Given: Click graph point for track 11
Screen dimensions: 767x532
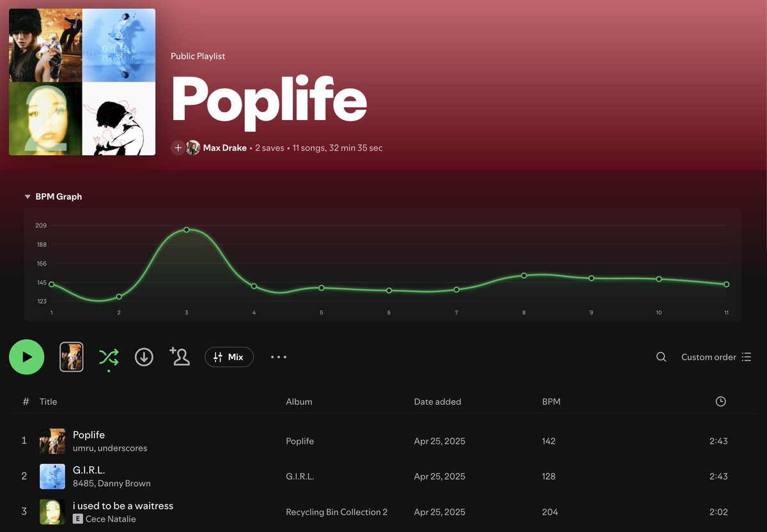Looking at the screenshot, I should coord(727,284).
